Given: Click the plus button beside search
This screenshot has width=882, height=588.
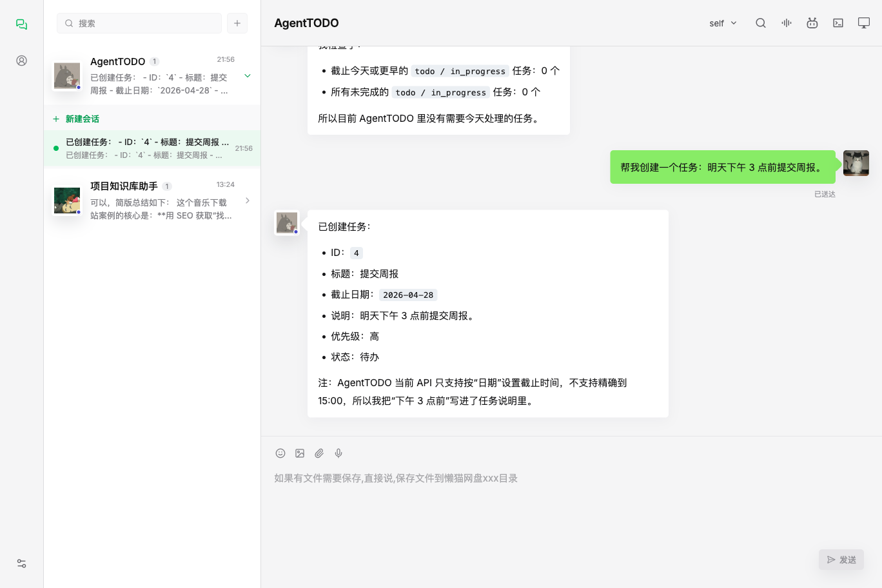Looking at the screenshot, I should [x=237, y=23].
